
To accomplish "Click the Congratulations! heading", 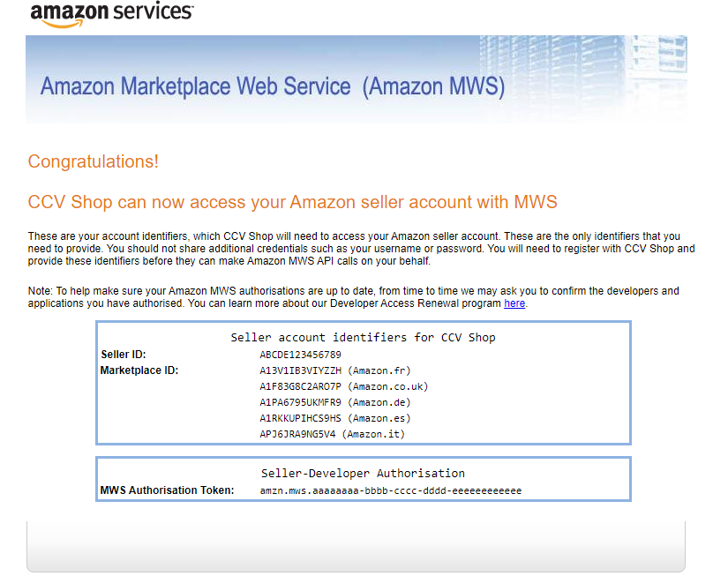I will point(94,161).
